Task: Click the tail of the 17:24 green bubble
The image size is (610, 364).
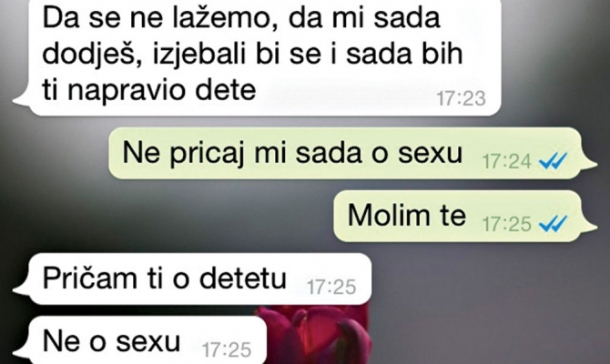Action: coord(591,165)
